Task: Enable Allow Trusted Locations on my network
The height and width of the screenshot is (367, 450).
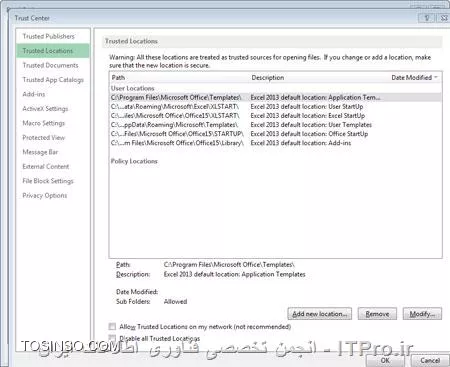Action: (112, 326)
